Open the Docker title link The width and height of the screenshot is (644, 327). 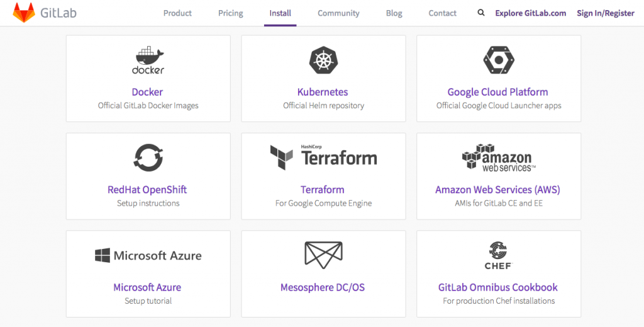tap(147, 92)
